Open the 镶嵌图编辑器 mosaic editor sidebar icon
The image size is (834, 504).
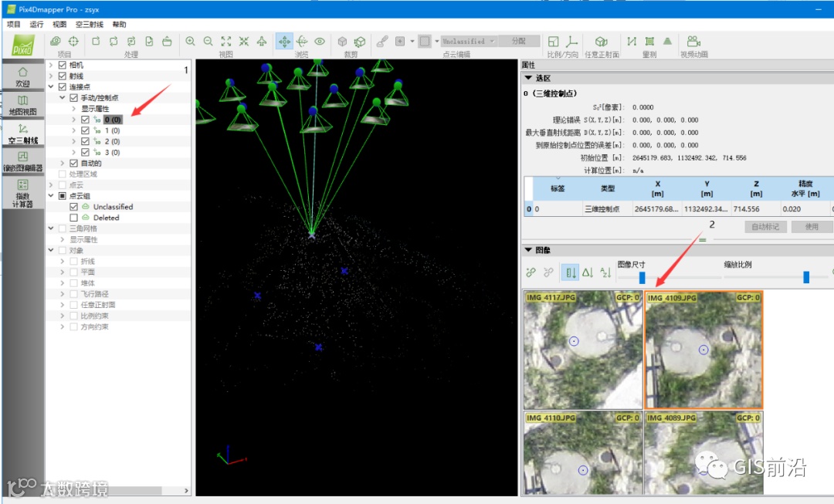pos(22,162)
